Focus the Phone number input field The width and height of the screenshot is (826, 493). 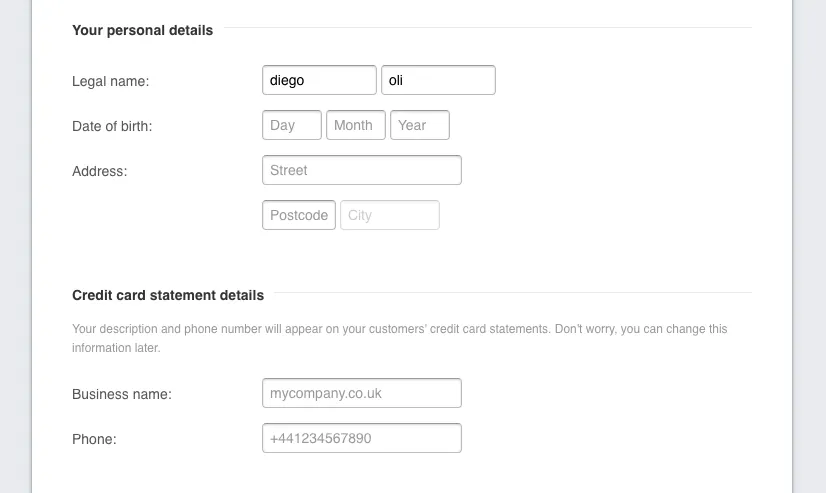[361, 438]
